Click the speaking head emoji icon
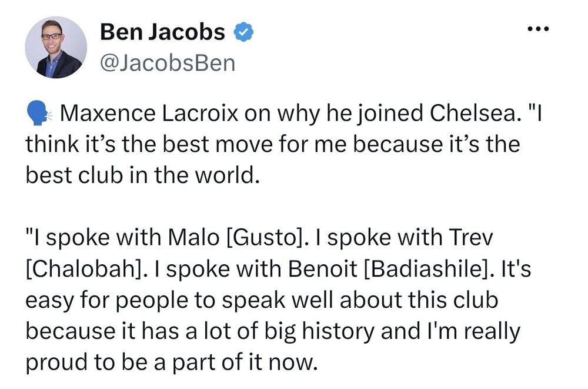The image size is (588, 389). (38, 112)
